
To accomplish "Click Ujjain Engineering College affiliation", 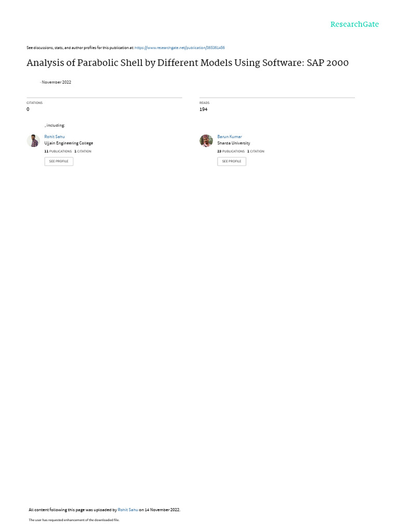I will coord(69,143).
